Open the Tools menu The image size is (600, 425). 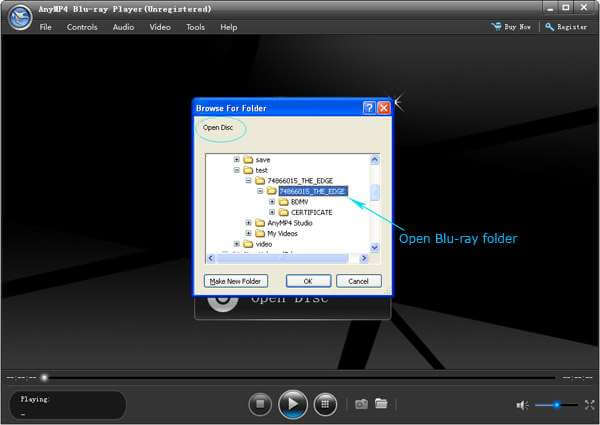coord(195,27)
